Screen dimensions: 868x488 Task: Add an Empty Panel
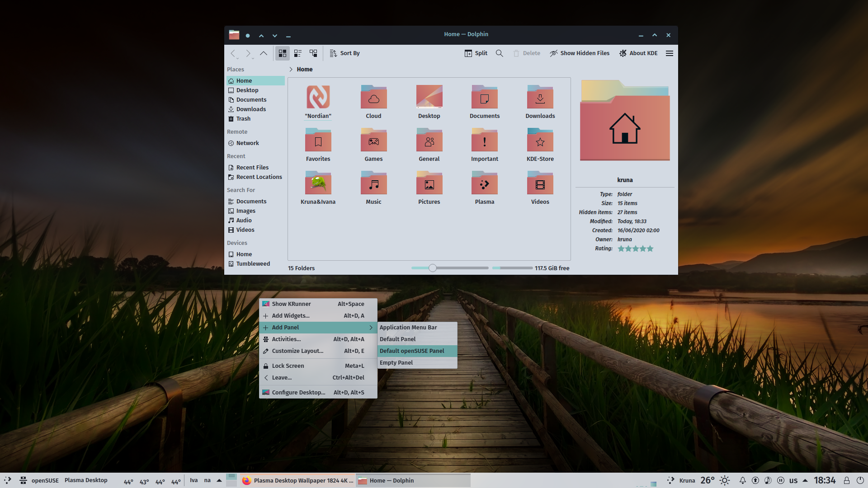click(417, 363)
